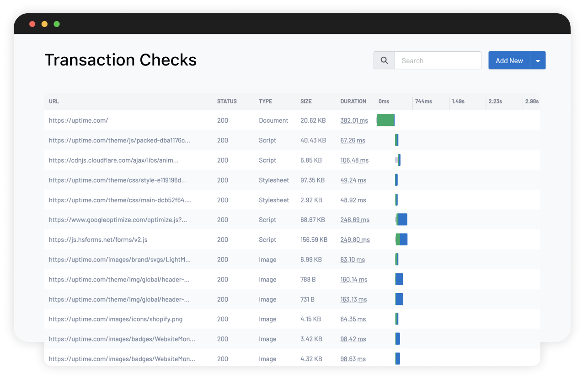This screenshot has height=380, width=588.
Task: Select the shopify.png image URL
Action: (116, 319)
